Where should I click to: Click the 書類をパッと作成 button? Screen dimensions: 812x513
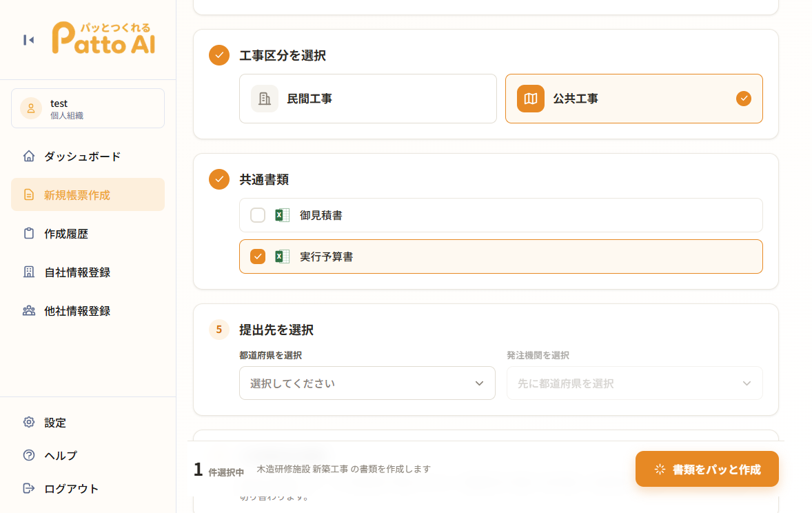[707, 469]
